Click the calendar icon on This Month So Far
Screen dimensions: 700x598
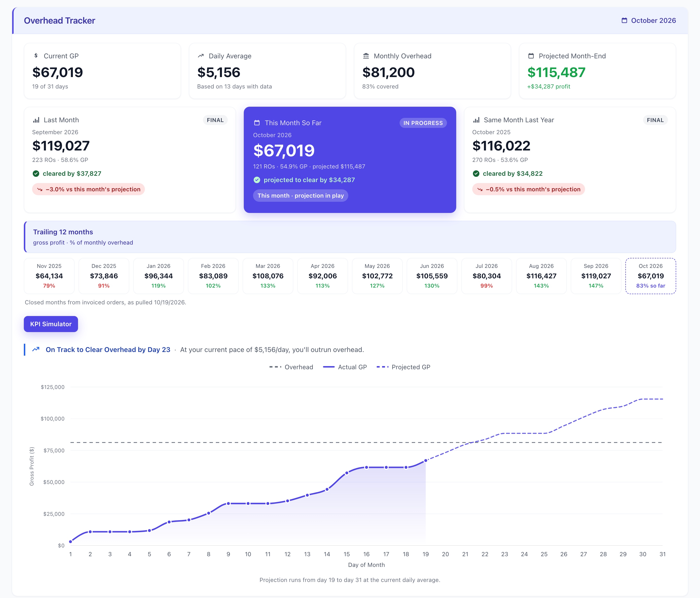click(257, 123)
